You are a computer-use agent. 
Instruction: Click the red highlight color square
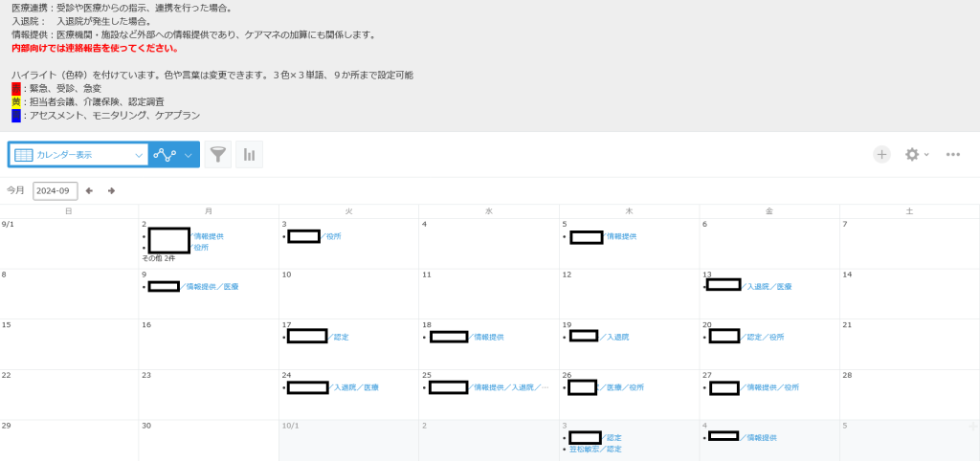(16, 88)
